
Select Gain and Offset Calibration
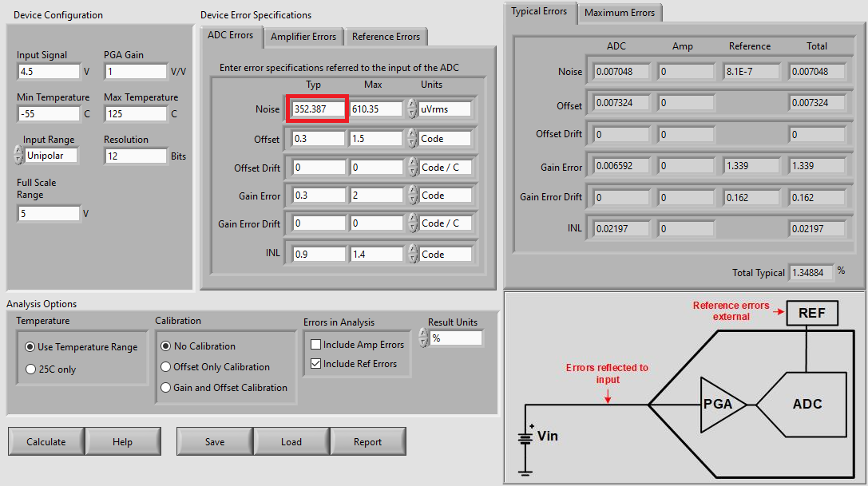click(x=166, y=388)
